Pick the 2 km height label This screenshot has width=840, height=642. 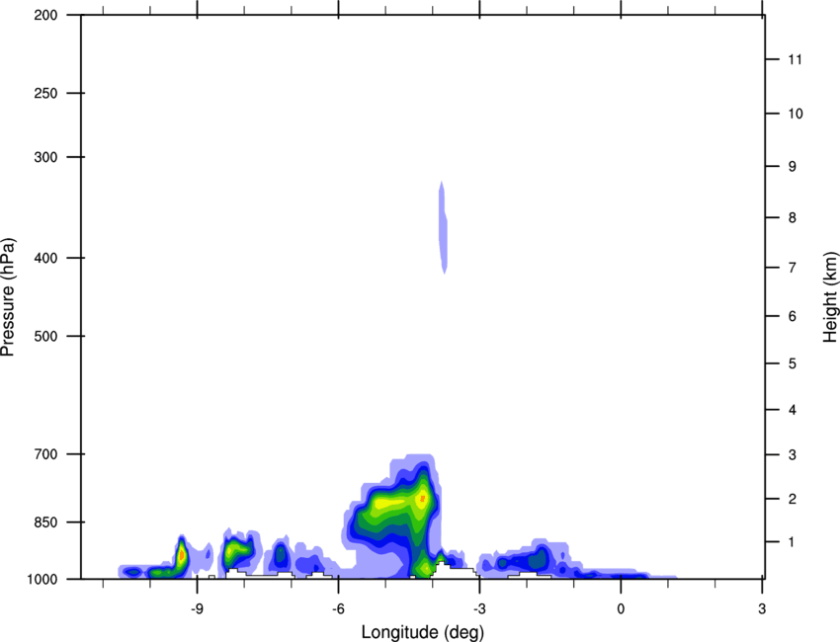(x=793, y=499)
